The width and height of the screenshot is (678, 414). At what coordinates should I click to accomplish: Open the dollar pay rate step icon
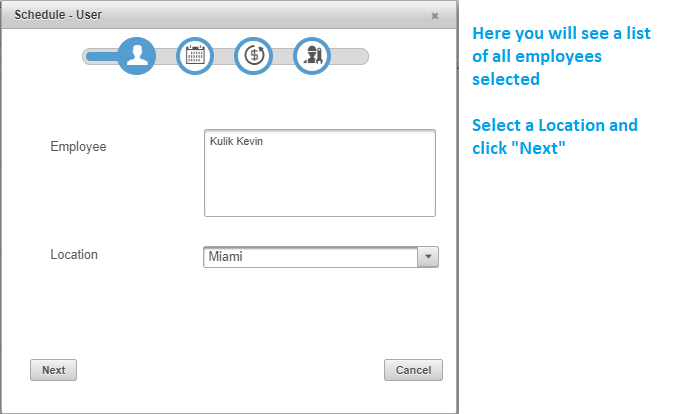tap(253, 56)
